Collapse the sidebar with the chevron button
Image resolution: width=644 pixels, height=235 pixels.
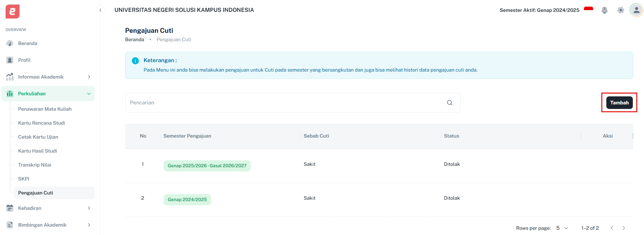click(x=100, y=10)
